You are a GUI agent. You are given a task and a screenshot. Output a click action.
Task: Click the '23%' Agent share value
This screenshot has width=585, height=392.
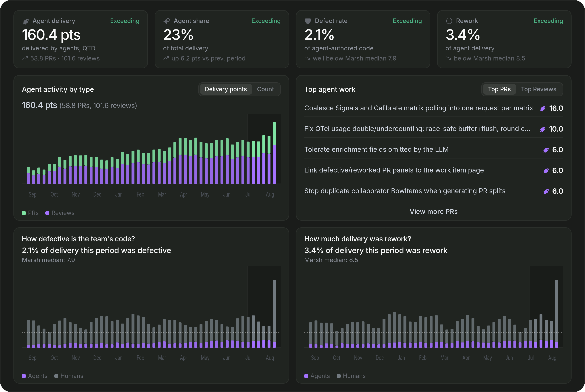(x=178, y=35)
